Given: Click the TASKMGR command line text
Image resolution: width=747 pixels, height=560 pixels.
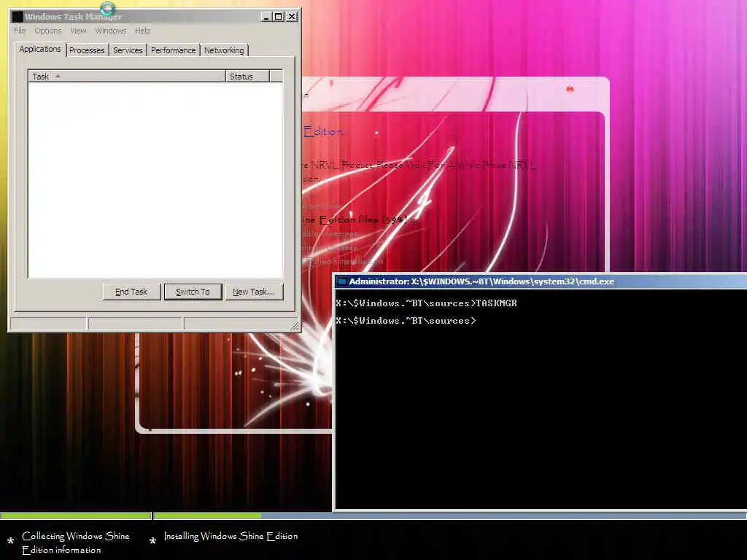Looking at the screenshot, I should click(426, 303).
